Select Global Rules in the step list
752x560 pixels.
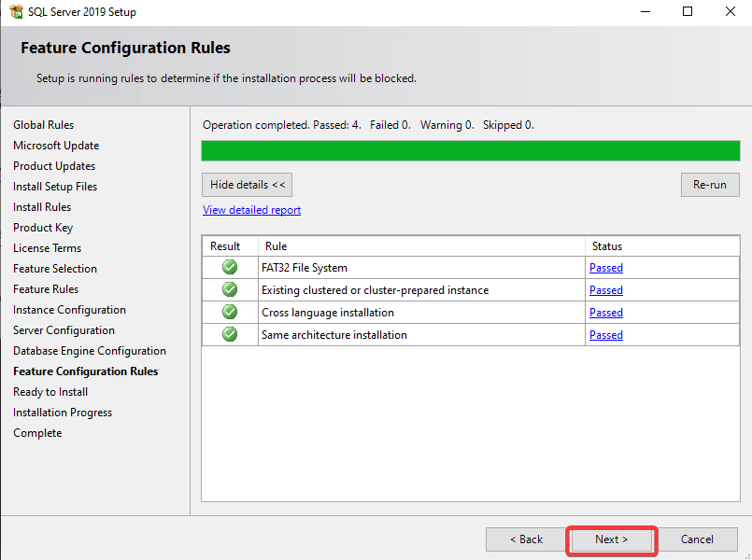click(x=44, y=125)
